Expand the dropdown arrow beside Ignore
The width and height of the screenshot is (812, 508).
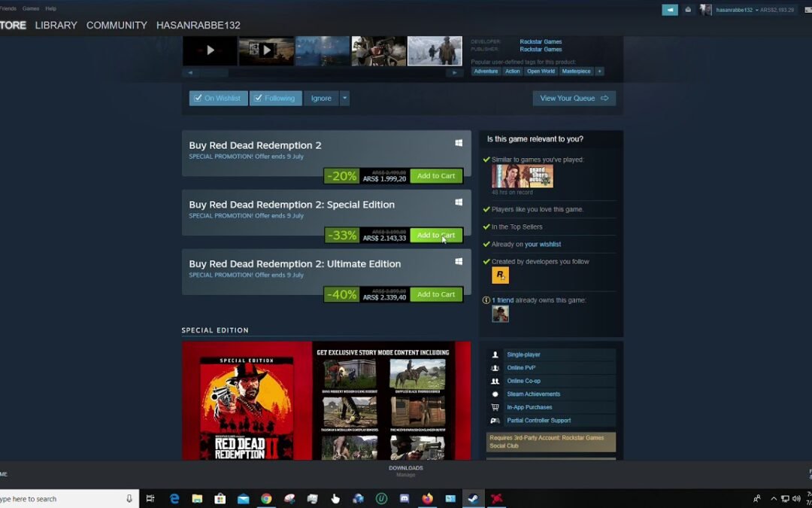coord(345,98)
